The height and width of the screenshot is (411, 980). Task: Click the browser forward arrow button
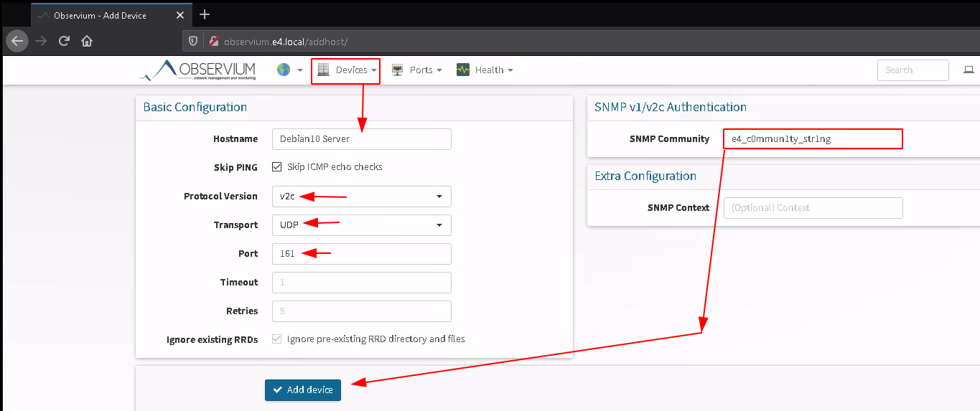pyautogui.click(x=41, y=41)
